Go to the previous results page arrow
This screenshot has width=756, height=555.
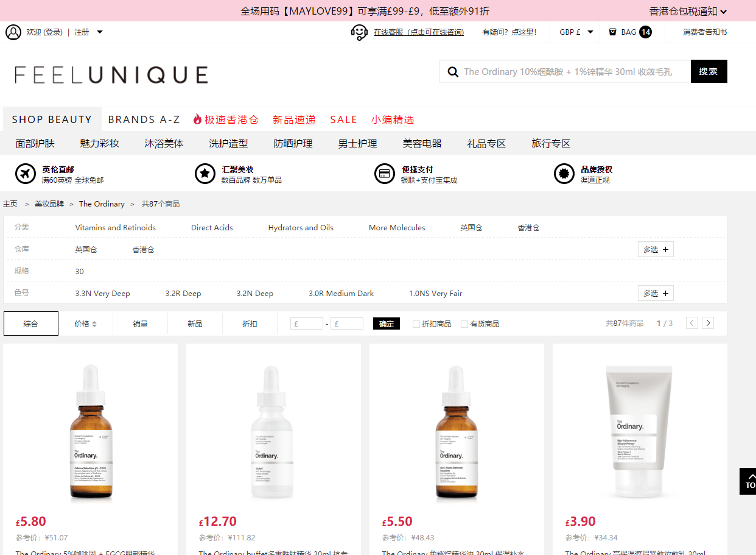[692, 323]
